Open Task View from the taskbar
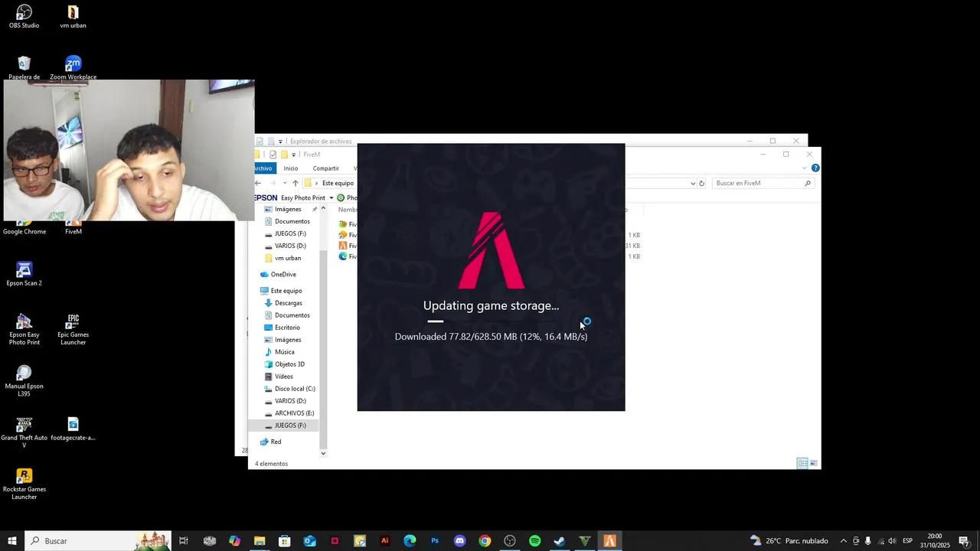 pyautogui.click(x=184, y=541)
